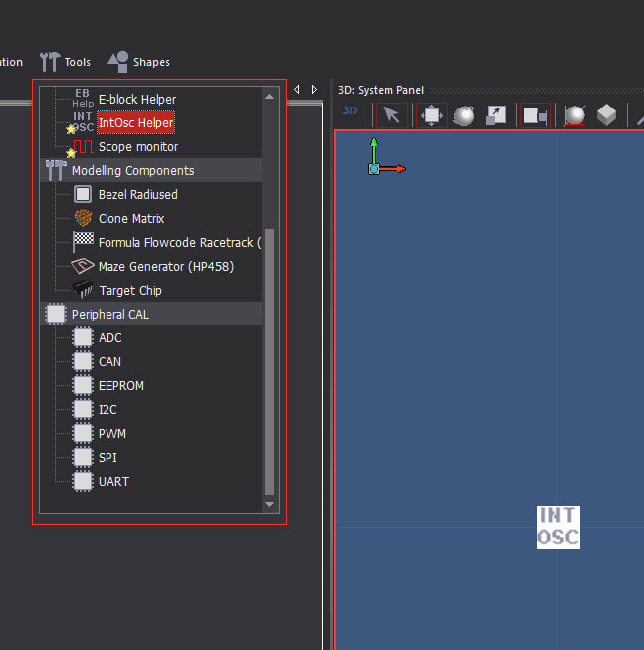The width and height of the screenshot is (644, 650).
Task: Select CAN peripheral component
Action: 109,362
